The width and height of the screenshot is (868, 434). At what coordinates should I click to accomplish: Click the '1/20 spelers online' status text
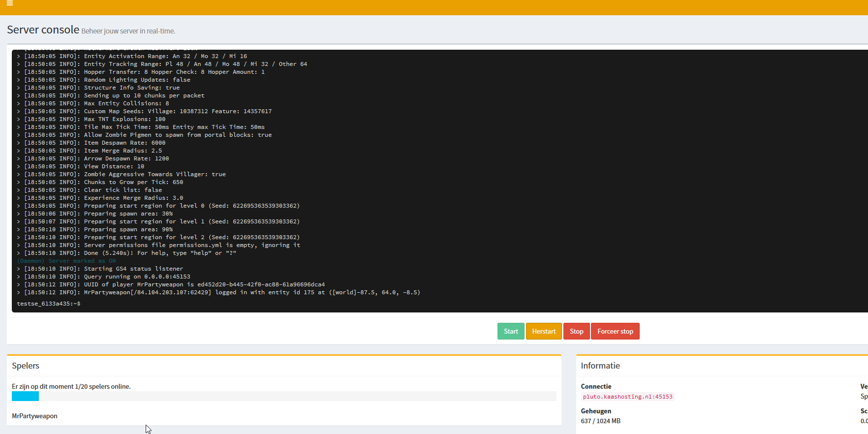coord(71,386)
